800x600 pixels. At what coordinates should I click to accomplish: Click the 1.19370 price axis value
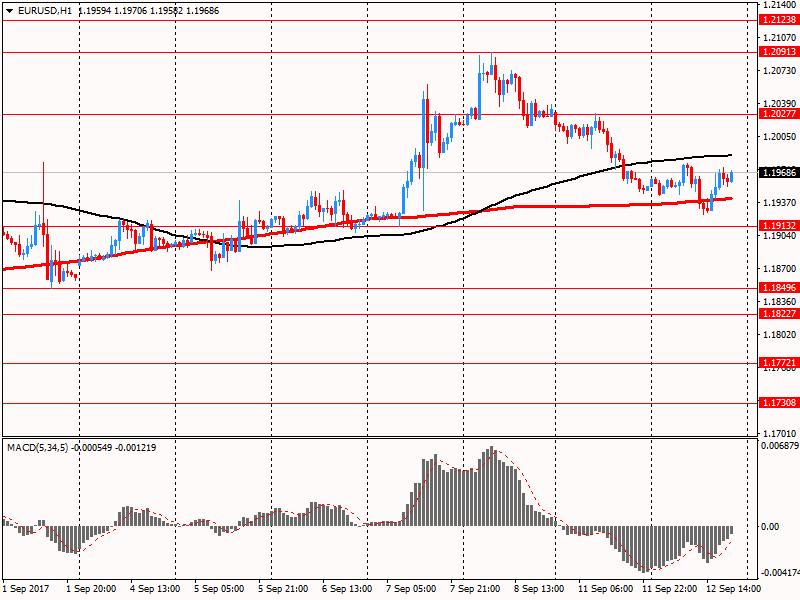780,203
